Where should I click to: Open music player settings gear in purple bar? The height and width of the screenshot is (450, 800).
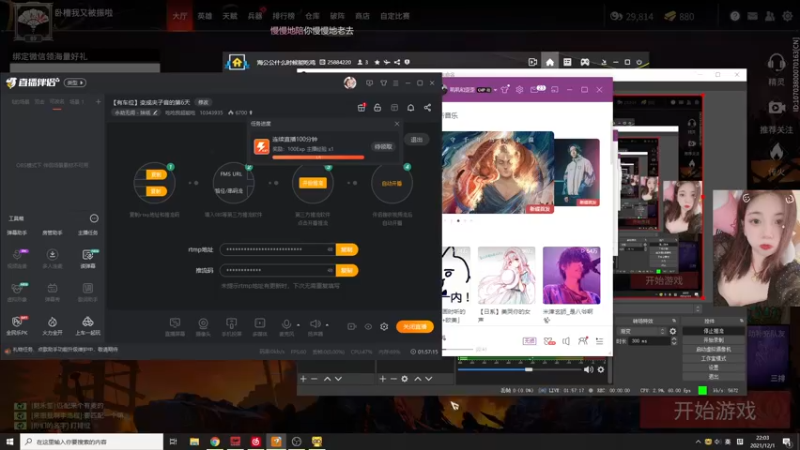tap(519, 90)
